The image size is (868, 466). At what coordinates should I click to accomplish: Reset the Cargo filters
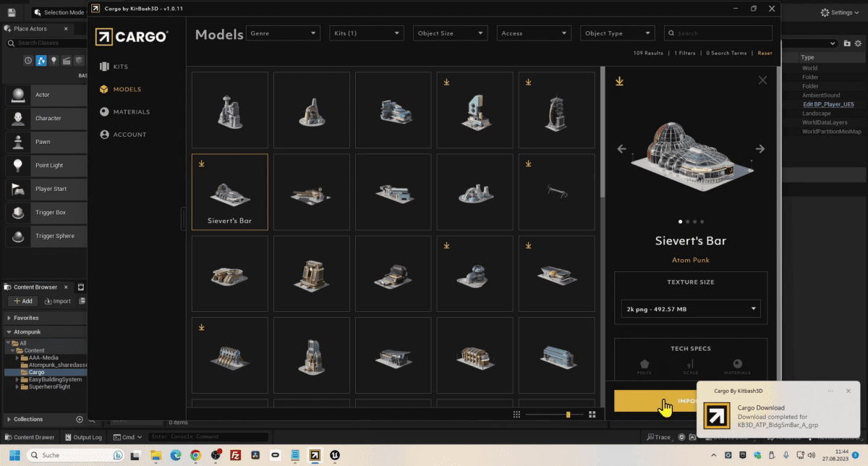tap(765, 53)
